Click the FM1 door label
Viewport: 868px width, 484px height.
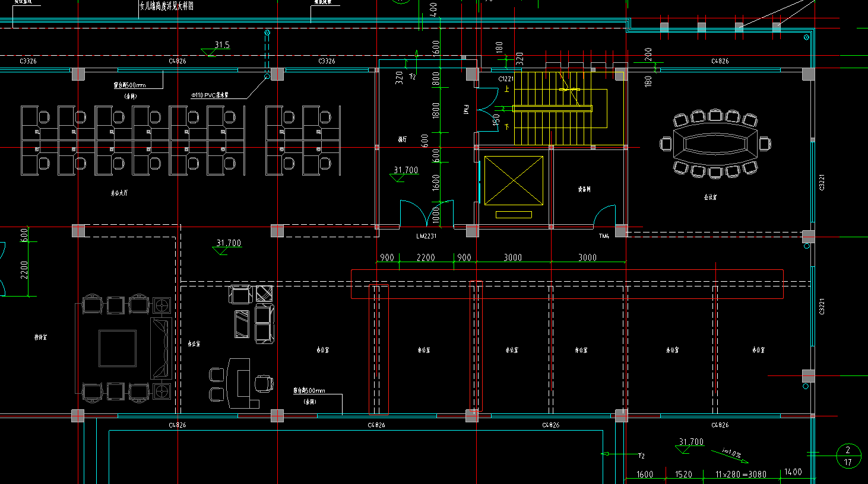(x=466, y=110)
